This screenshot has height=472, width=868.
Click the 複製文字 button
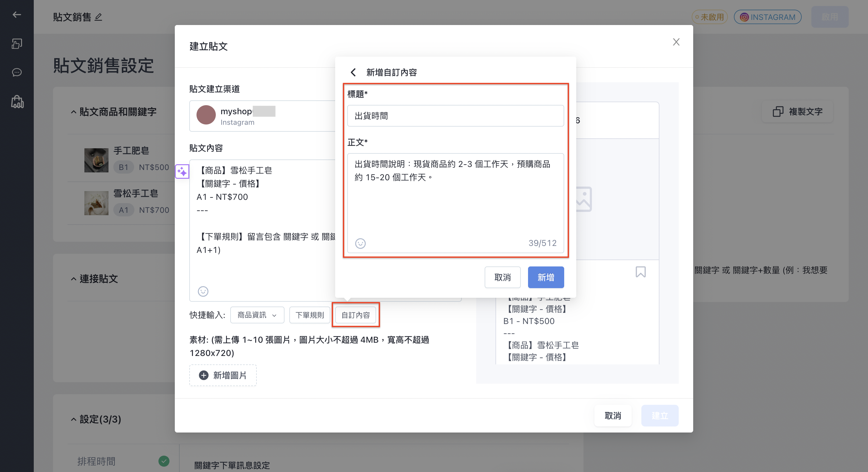coord(797,112)
